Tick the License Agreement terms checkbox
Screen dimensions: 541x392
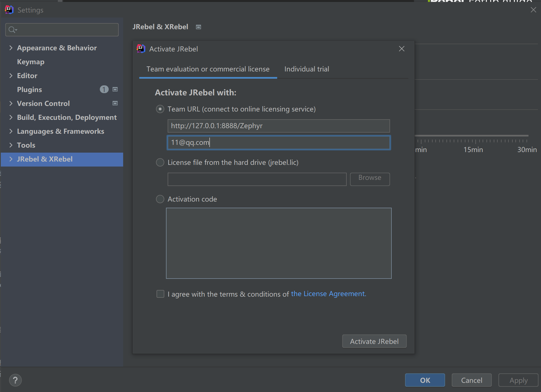pos(160,294)
